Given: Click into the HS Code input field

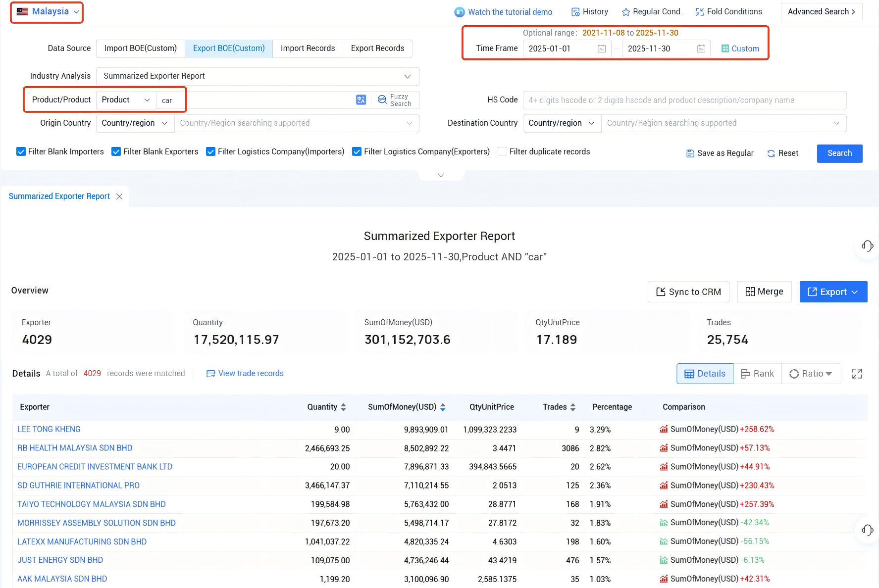Looking at the screenshot, I should [684, 100].
